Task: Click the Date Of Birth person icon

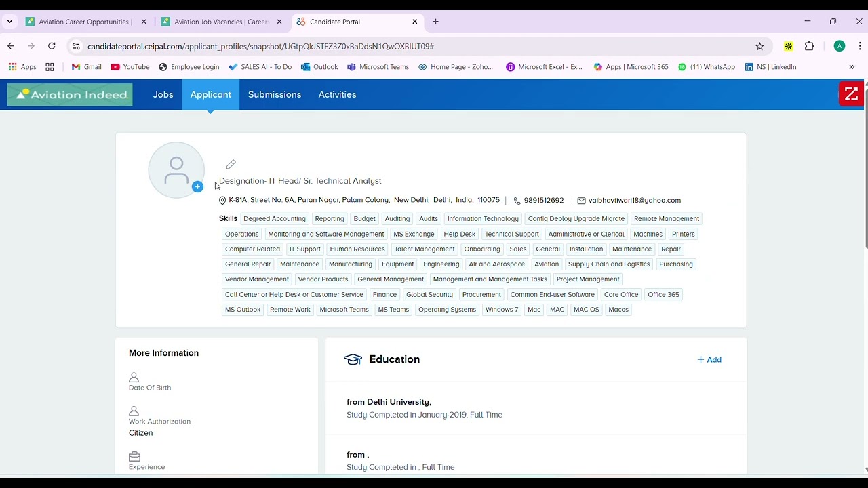Action: 134,377
